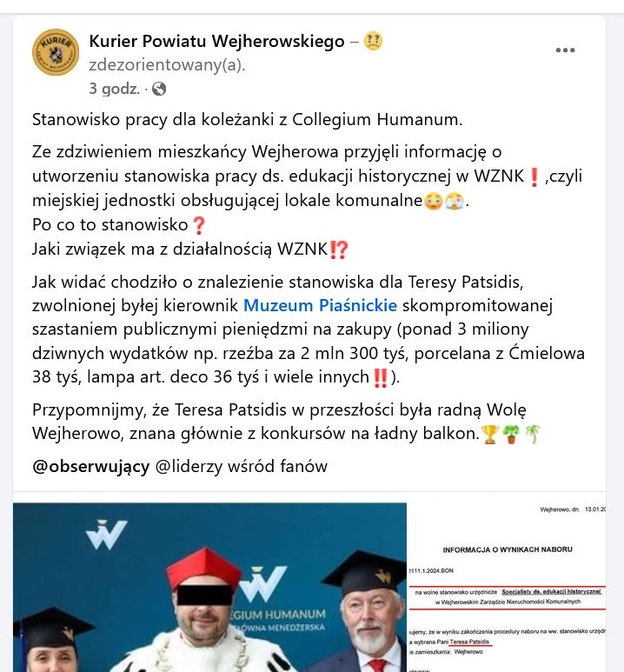The image size is (624, 672).
Task: Click the zdezorientowany(a) feeling text
Action: (167, 65)
